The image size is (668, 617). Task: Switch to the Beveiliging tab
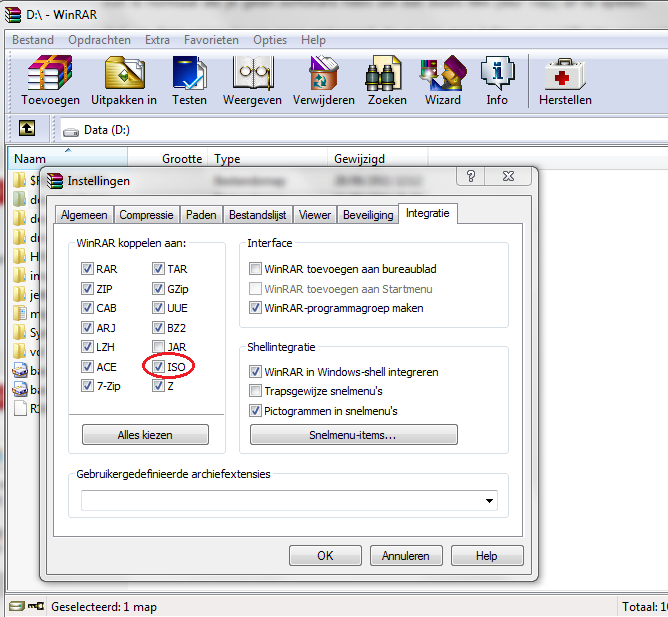click(x=368, y=215)
